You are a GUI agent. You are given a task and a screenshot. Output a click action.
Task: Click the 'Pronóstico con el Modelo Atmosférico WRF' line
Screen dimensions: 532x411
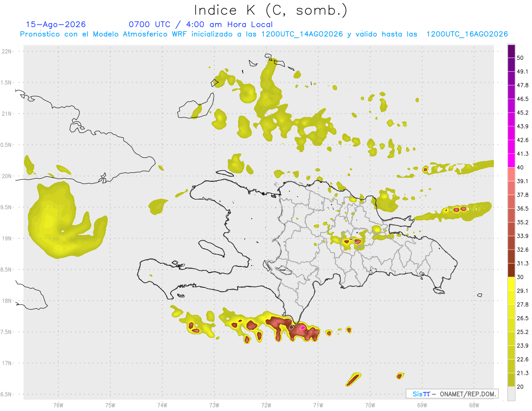click(x=104, y=34)
